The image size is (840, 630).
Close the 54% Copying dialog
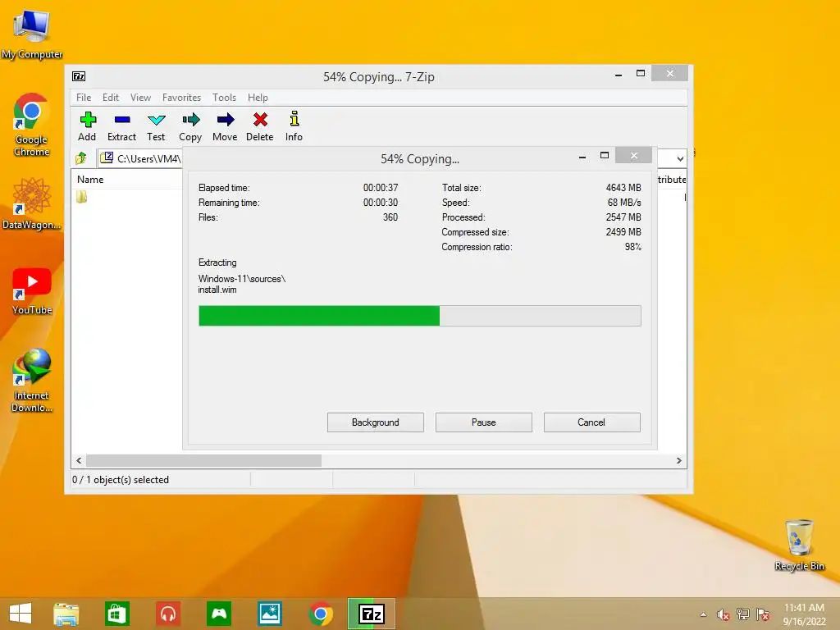click(634, 155)
